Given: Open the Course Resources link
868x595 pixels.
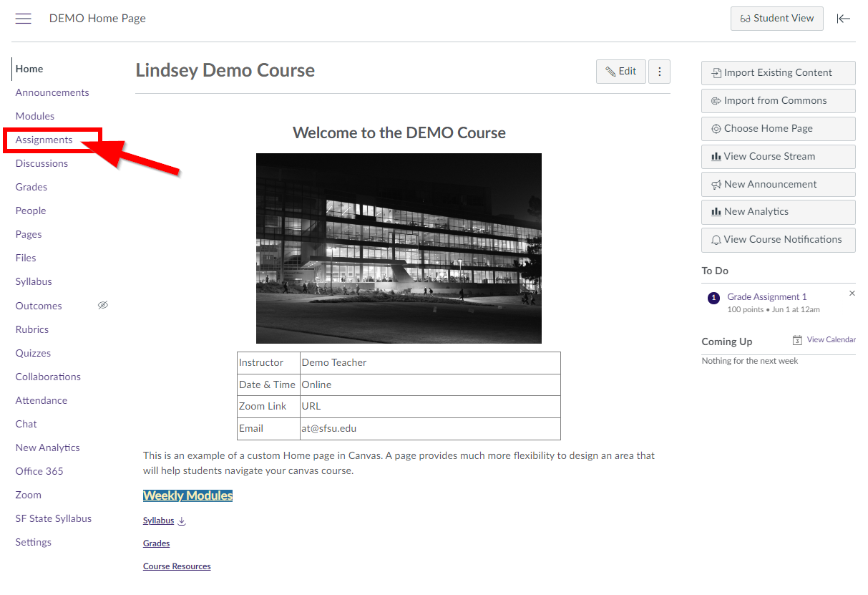Looking at the screenshot, I should point(177,566).
